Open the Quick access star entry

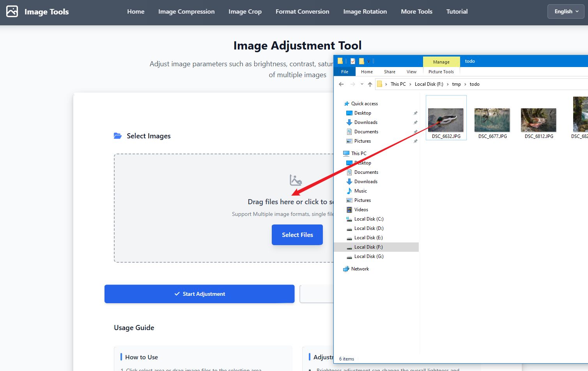click(361, 104)
